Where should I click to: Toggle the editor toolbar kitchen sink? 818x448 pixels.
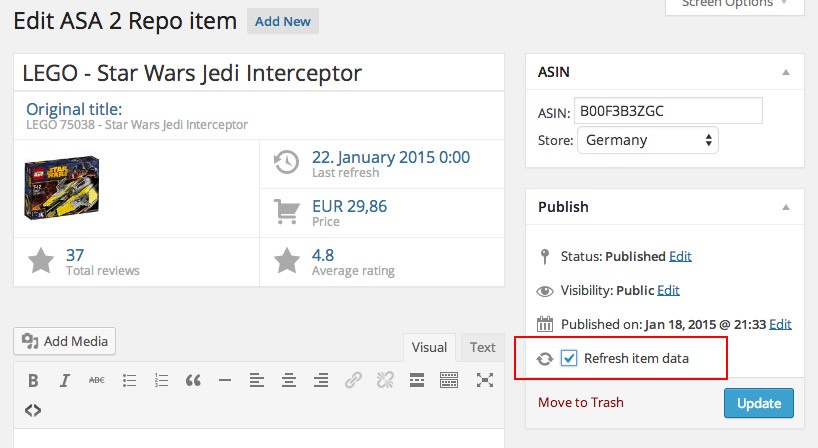tap(449, 380)
